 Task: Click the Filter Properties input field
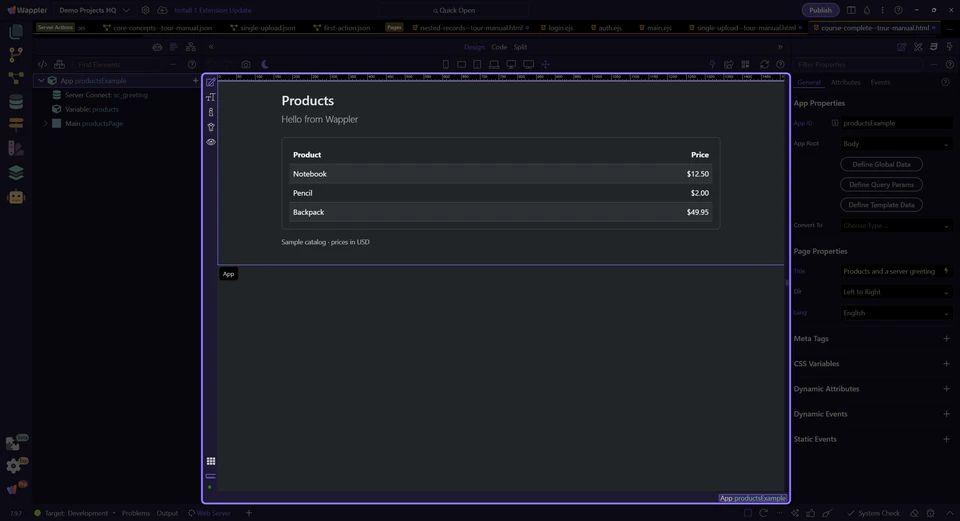pyautogui.click(x=860, y=64)
